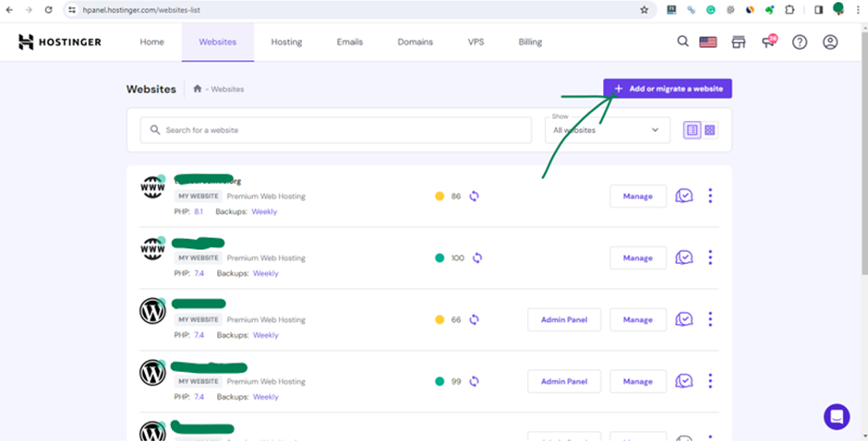This screenshot has width=868, height=442.
Task: Click home icon in breadcrumb
Action: [x=197, y=89]
